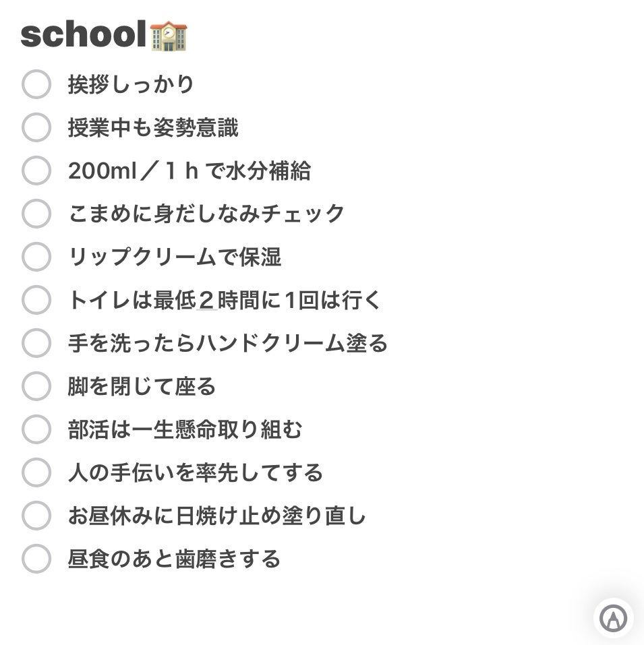Place cursor in 挨拶しっかり text

[x=131, y=85]
